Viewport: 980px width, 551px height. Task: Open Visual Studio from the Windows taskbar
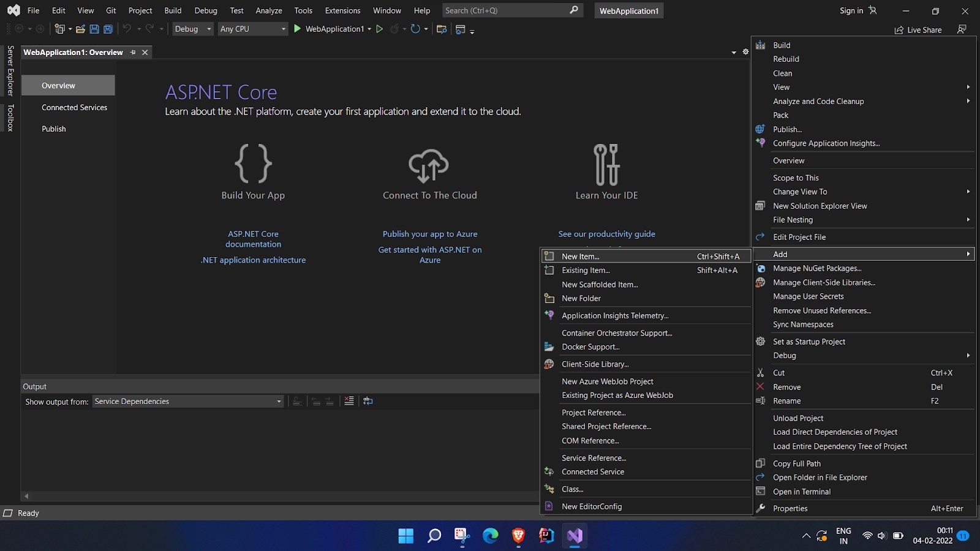point(575,536)
